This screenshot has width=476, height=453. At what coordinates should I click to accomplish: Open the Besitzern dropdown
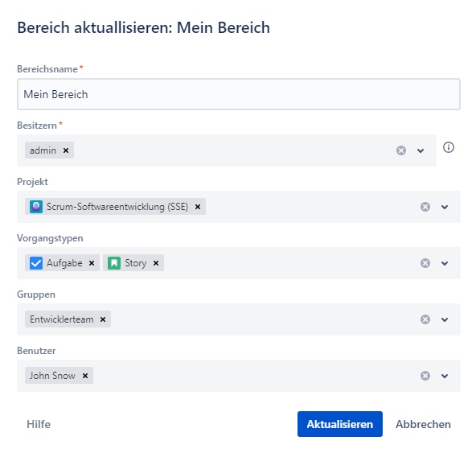pos(421,150)
